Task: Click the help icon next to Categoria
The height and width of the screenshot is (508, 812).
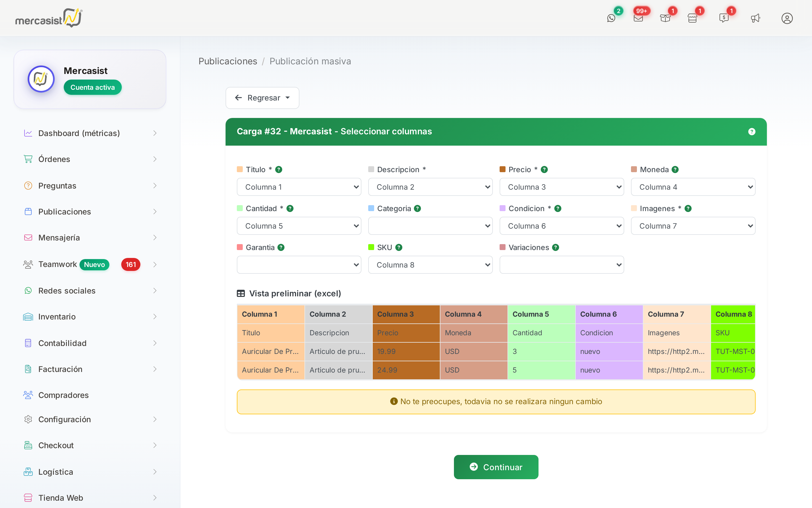Action: 417,209
